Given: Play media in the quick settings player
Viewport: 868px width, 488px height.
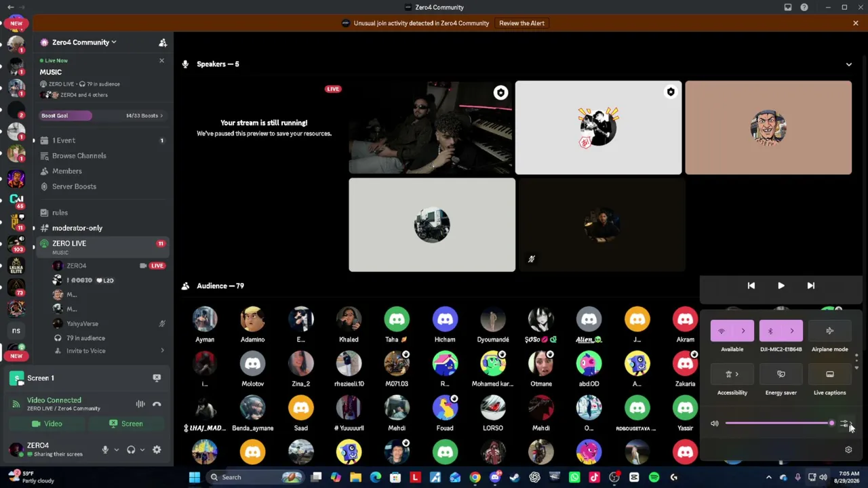Looking at the screenshot, I should [x=781, y=286].
